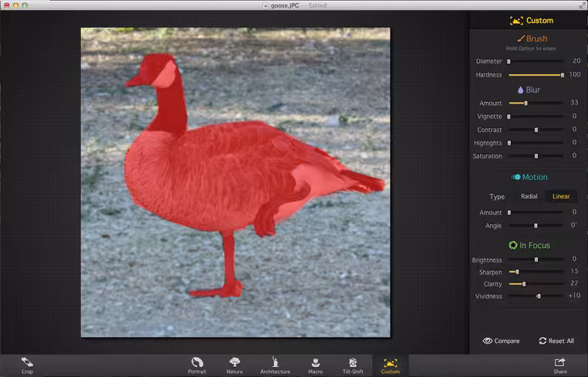Click the Motion section icon
The width and height of the screenshot is (588, 377).
(516, 177)
